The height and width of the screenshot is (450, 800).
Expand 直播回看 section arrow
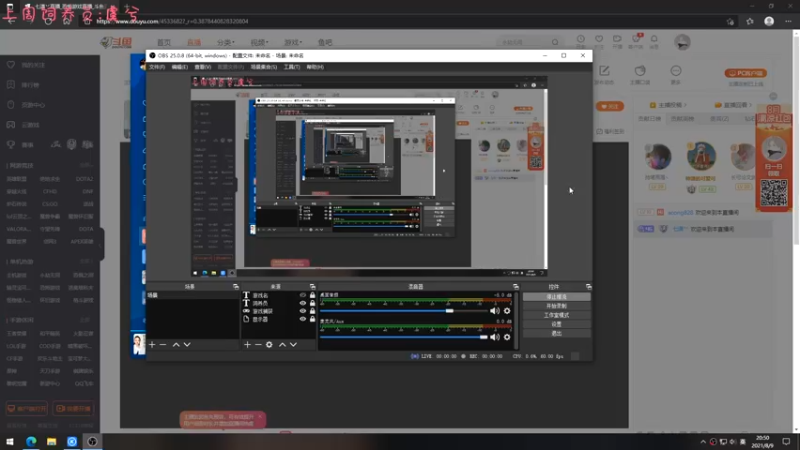(x=750, y=105)
